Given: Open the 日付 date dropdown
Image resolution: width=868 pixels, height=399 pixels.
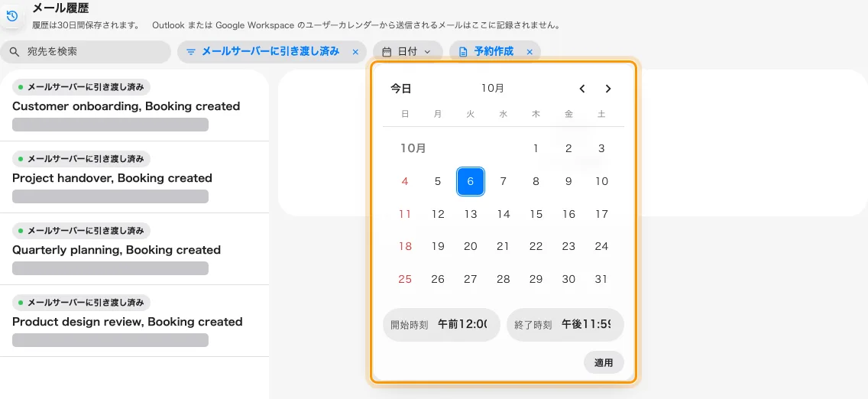Looking at the screenshot, I should pyautogui.click(x=407, y=52).
